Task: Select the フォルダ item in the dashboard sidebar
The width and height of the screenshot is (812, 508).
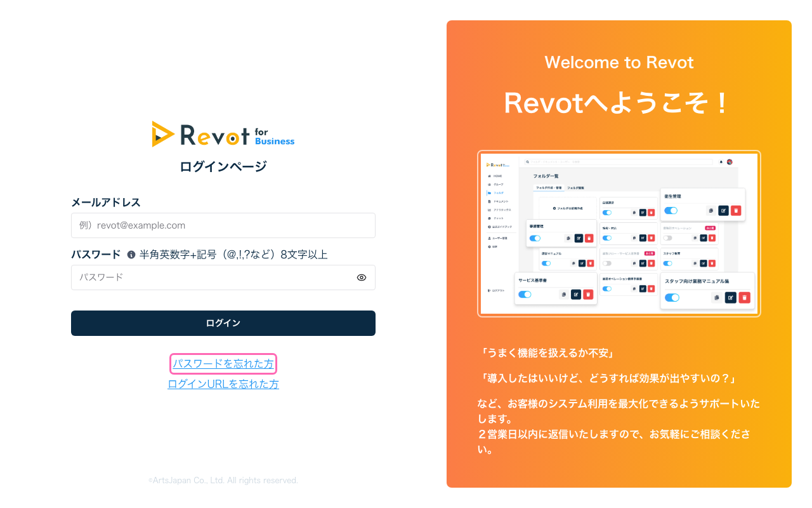Action: [x=497, y=193]
